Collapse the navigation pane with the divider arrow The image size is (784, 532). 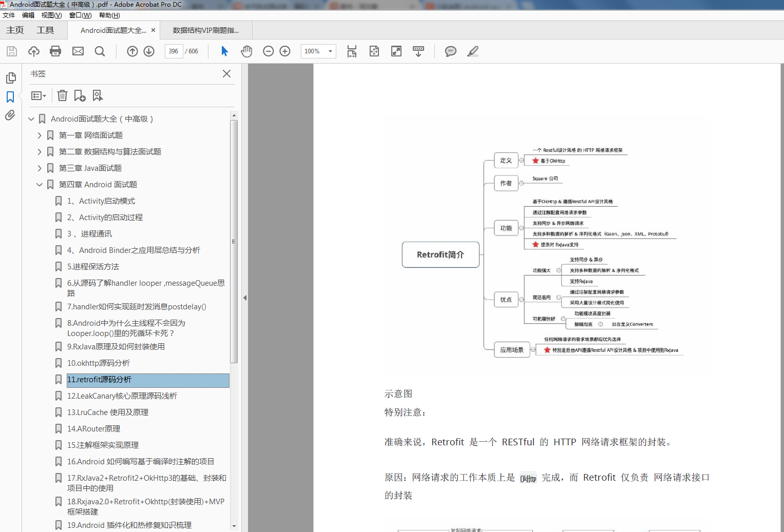tap(245, 298)
